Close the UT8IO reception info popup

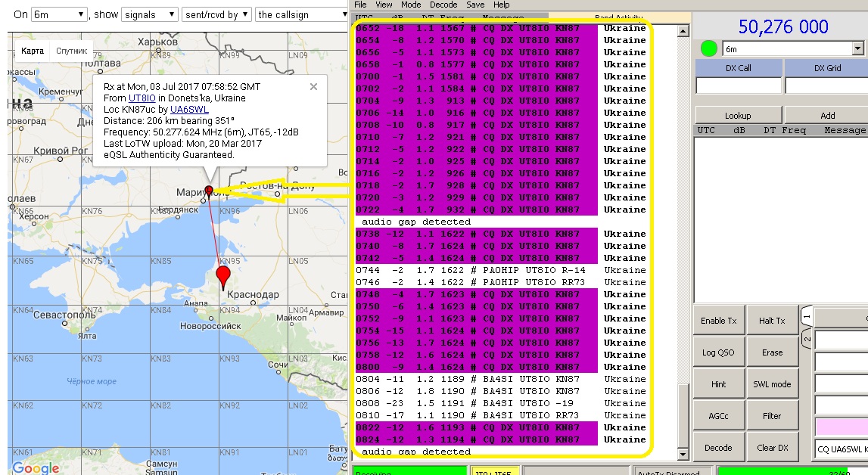313,87
